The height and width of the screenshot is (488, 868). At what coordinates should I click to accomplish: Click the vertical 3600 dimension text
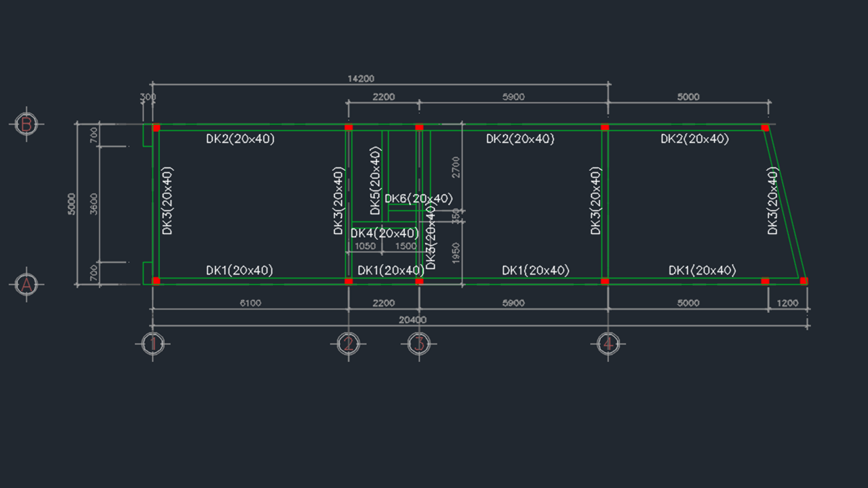tap(94, 204)
